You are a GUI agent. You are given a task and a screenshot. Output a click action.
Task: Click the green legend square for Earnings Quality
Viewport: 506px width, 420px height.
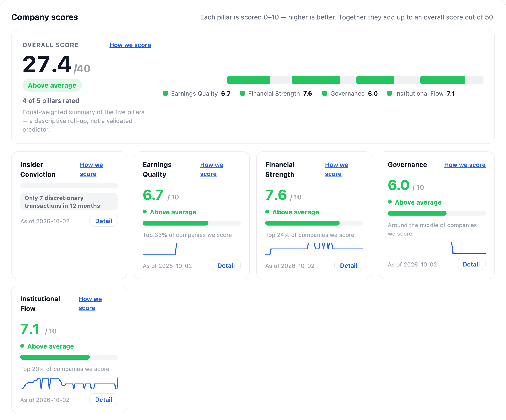[x=165, y=93]
